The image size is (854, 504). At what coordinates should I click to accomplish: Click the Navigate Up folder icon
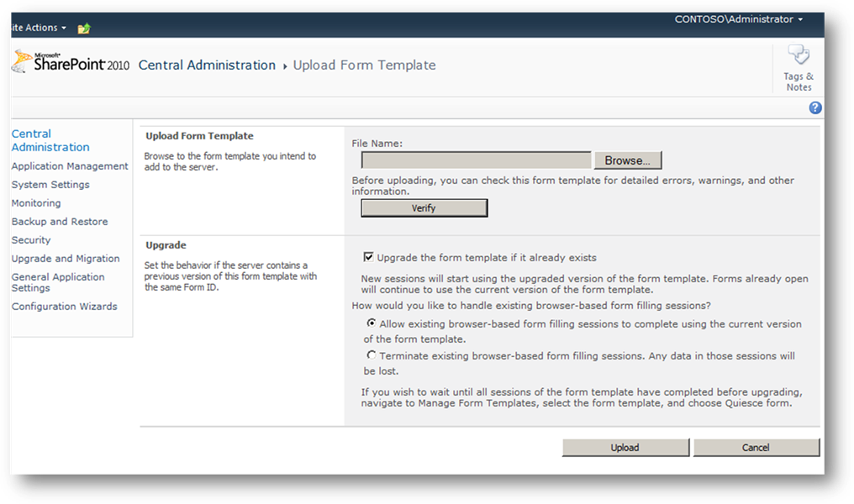[84, 29]
